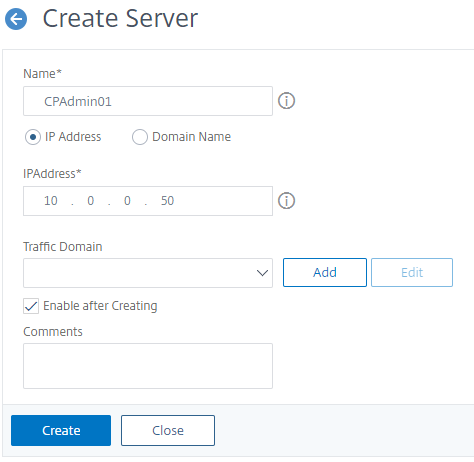Select the first IP octet showing 10
This screenshot has width=474, height=462.
(x=51, y=201)
